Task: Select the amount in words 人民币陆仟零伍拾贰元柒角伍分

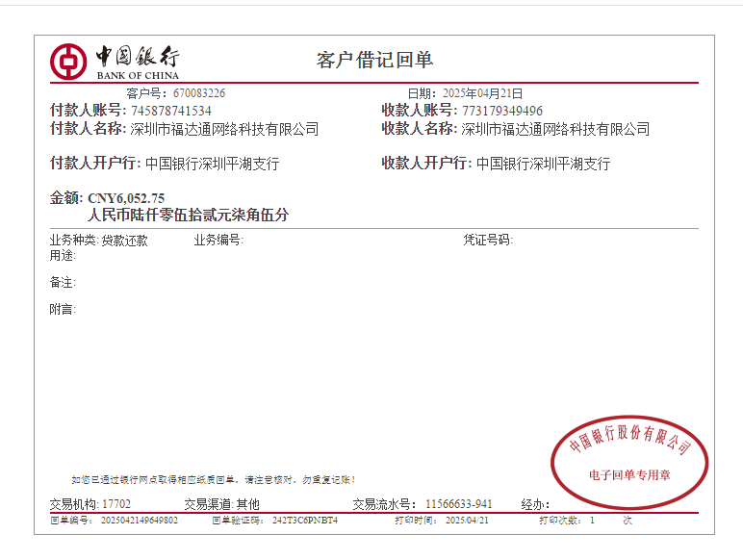Action: [x=188, y=216]
